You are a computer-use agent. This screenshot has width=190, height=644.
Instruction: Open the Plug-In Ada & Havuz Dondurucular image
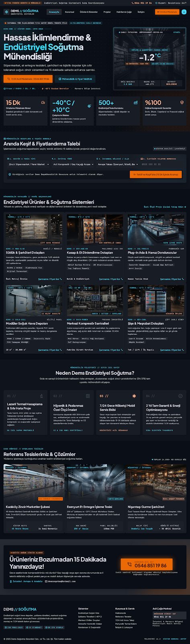click(x=156, y=229)
